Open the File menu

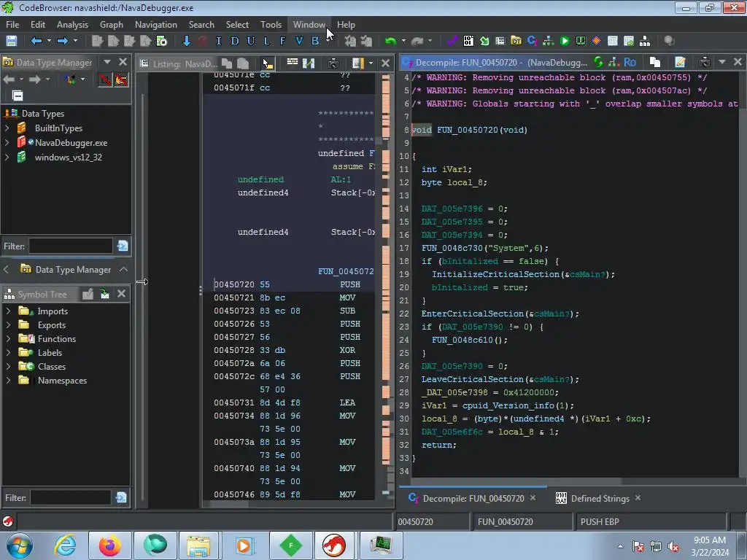pyautogui.click(x=12, y=25)
